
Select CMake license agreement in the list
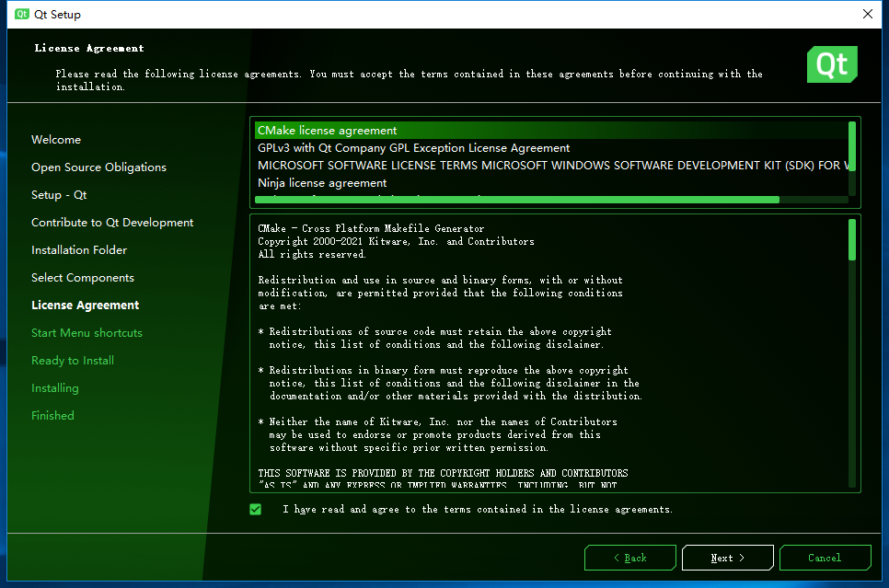pyautogui.click(x=551, y=131)
